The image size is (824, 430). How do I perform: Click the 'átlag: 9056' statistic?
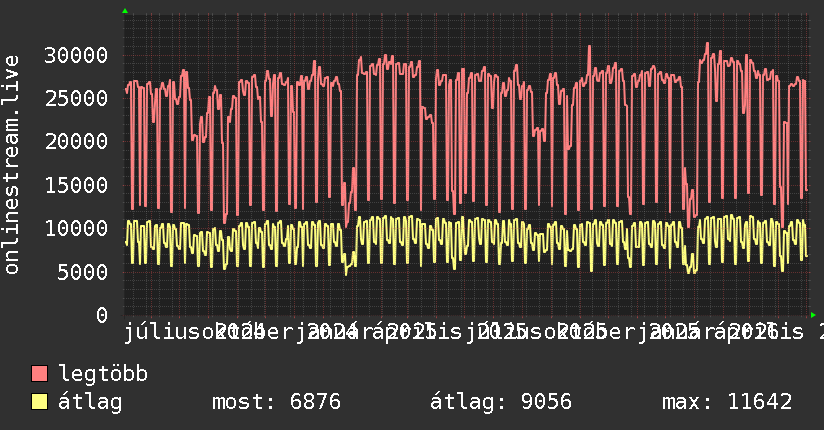click(x=501, y=402)
